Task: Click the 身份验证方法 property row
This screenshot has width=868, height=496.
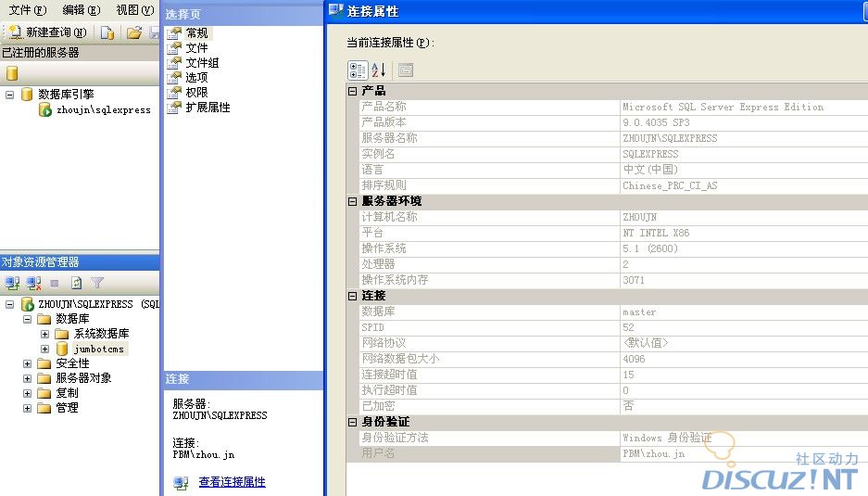Action: pos(613,438)
